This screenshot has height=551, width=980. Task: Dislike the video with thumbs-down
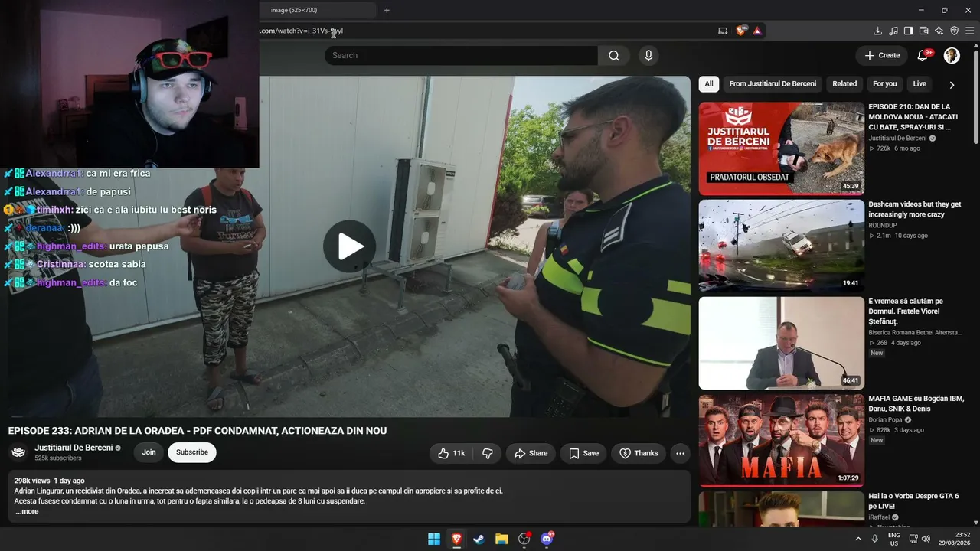(488, 453)
